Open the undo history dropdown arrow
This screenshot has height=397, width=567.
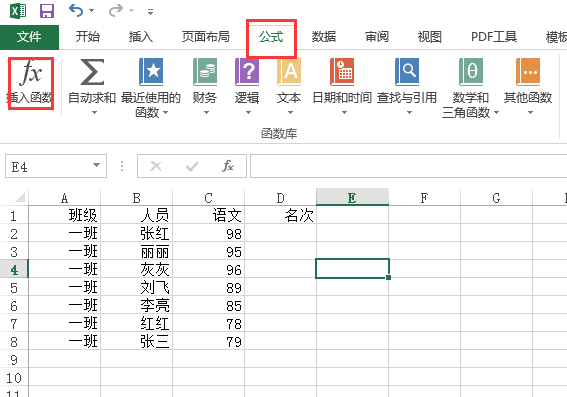91,10
